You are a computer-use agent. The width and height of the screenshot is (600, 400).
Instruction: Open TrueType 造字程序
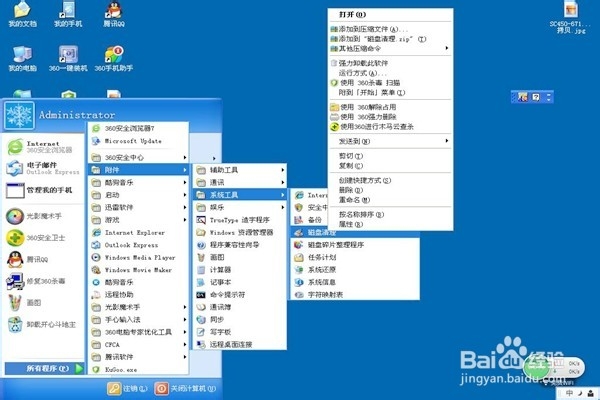click(240, 220)
